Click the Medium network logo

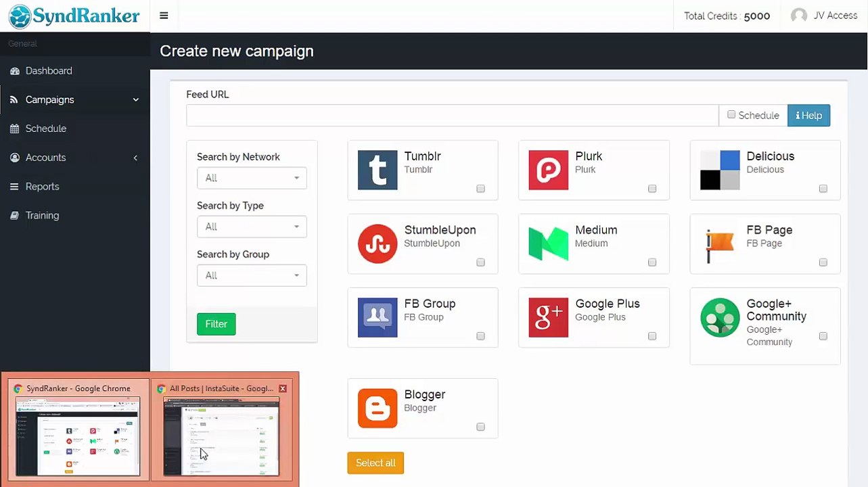pos(549,243)
